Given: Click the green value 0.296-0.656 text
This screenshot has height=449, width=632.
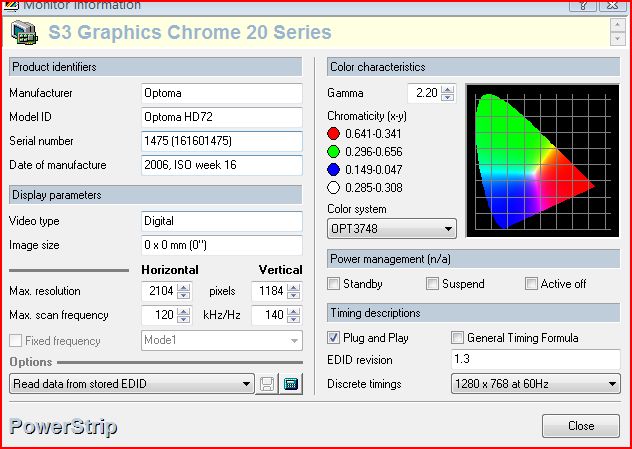Looking at the screenshot, I should 374,152.
